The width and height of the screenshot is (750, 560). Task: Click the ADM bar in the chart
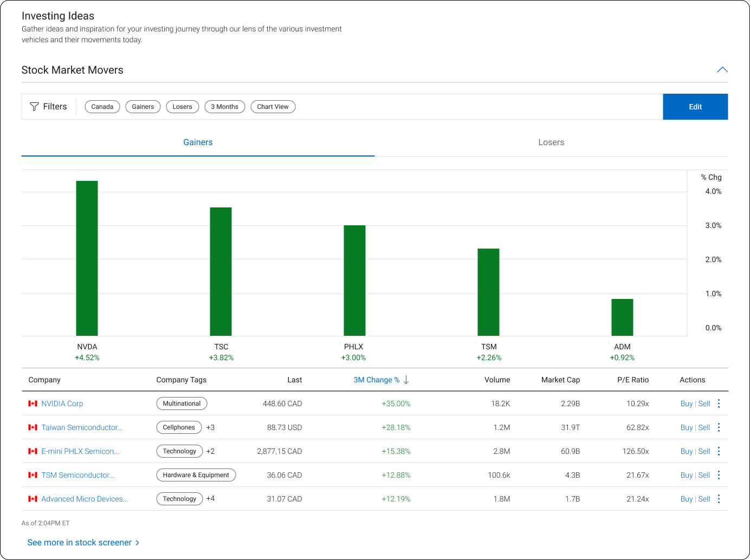pyautogui.click(x=622, y=317)
